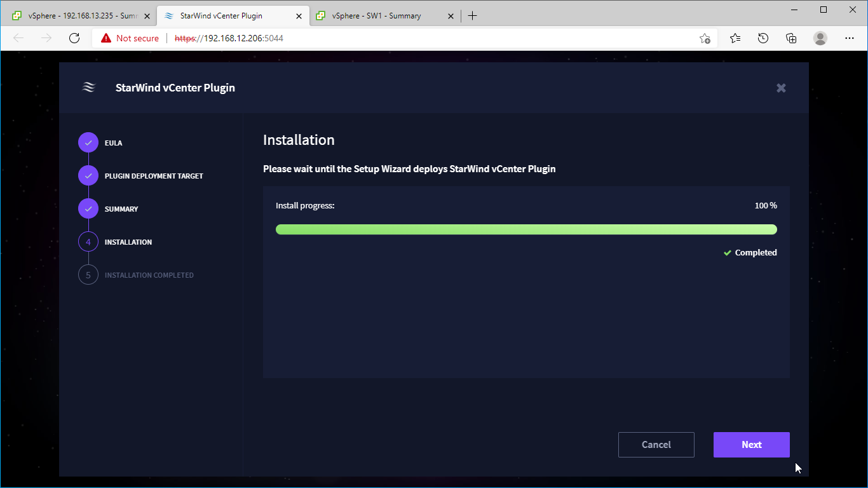
Task: Close the vSphere SW1 Summary browser tab
Action: click(450, 16)
